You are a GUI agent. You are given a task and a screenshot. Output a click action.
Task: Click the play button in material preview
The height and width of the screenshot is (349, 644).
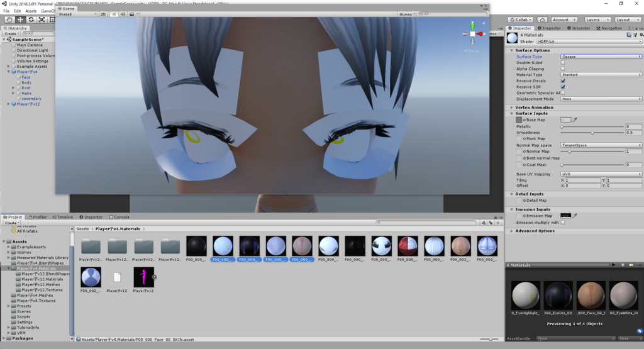coord(614,265)
